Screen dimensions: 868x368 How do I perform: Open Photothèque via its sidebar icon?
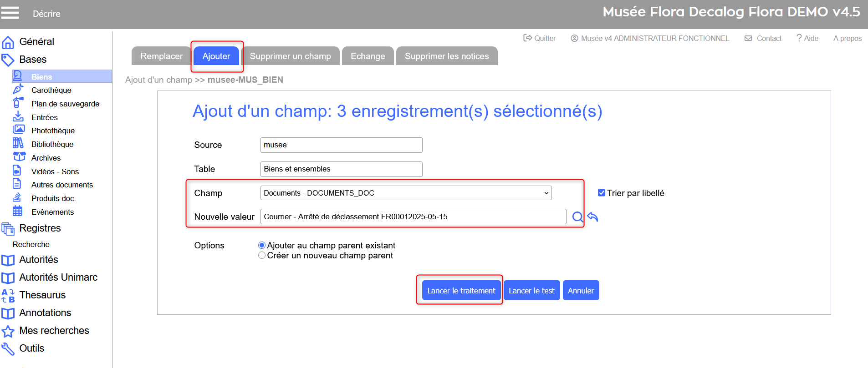point(19,130)
